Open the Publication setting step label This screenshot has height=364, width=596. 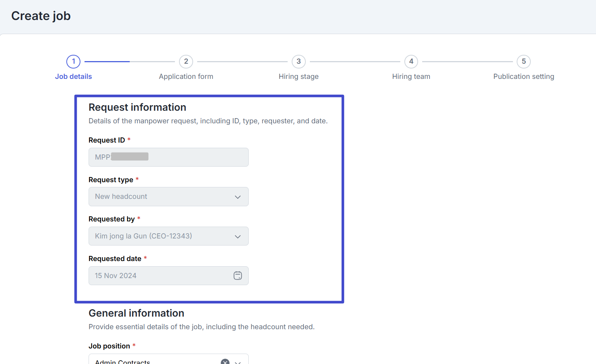click(524, 77)
